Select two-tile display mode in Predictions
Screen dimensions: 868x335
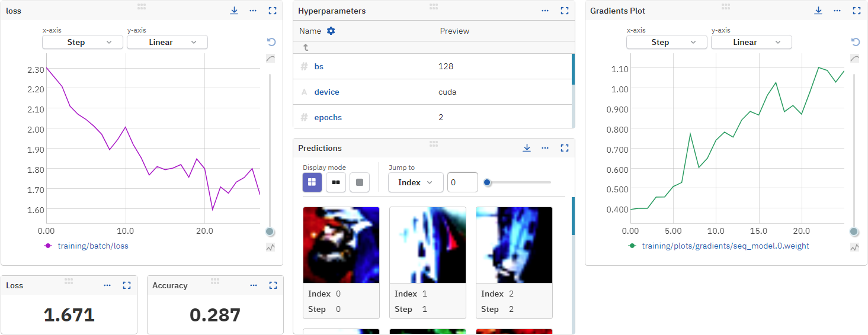click(336, 182)
